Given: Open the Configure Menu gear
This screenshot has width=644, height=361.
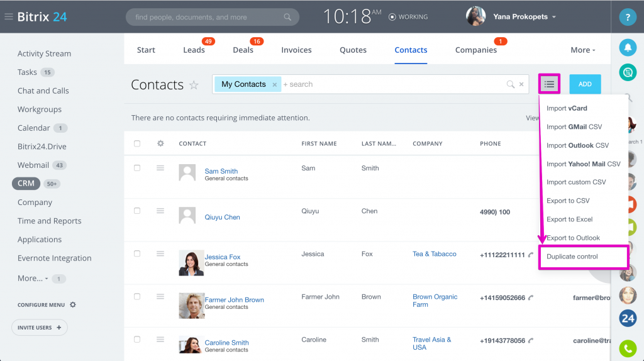Looking at the screenshot, I should point(73,305).
